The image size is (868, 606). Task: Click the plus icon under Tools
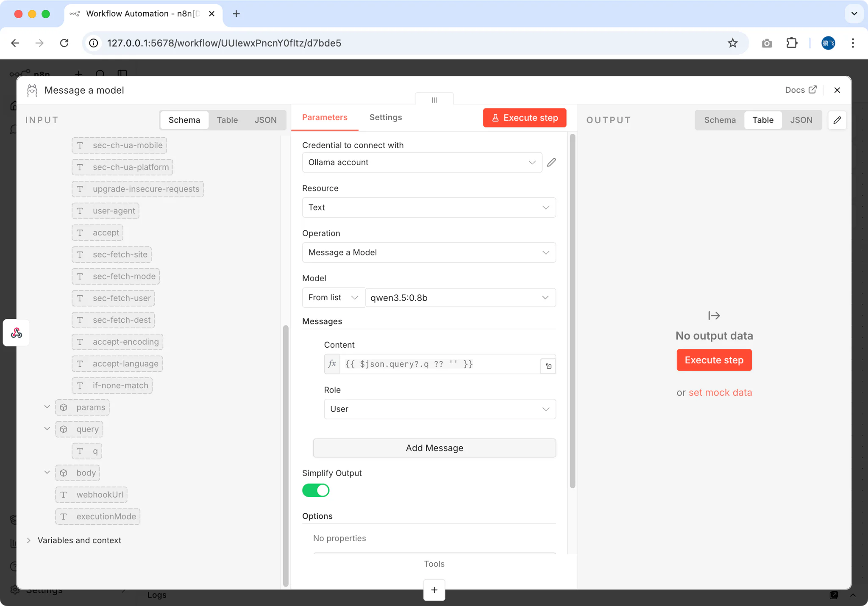[x=434, y=590]
